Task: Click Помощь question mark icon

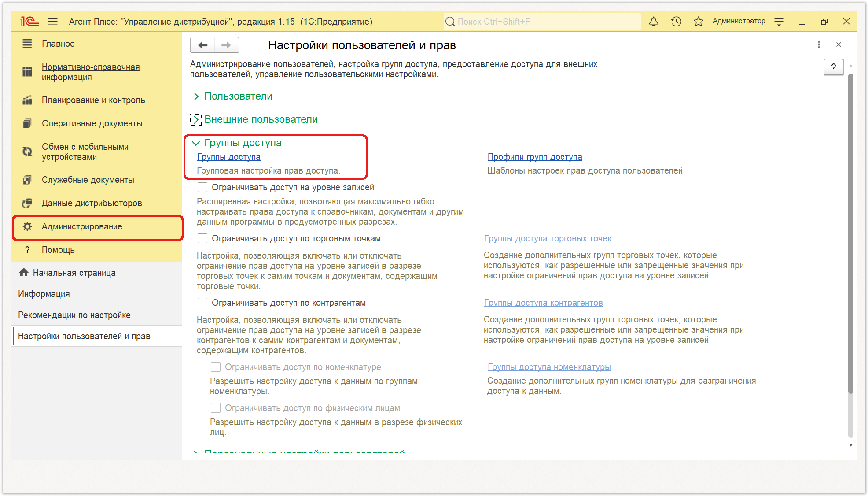Action: click(x=27, y=250)
